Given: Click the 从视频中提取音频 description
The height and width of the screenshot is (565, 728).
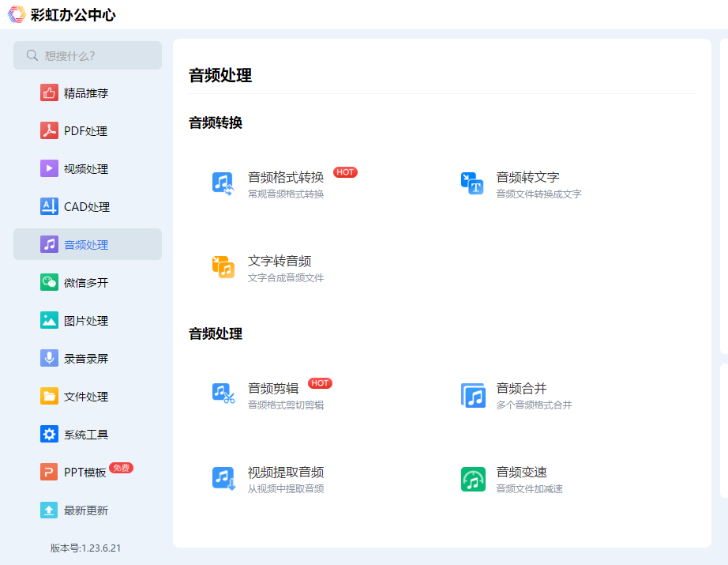Looking at the screenshot, I should tap(286, 489).
